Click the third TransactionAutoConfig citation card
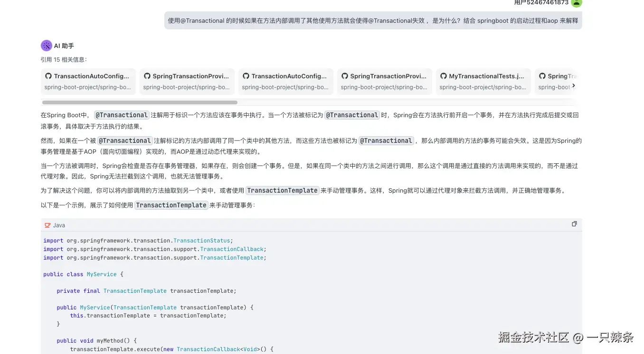The image size is (644, 354). click(x=285, y=81)
